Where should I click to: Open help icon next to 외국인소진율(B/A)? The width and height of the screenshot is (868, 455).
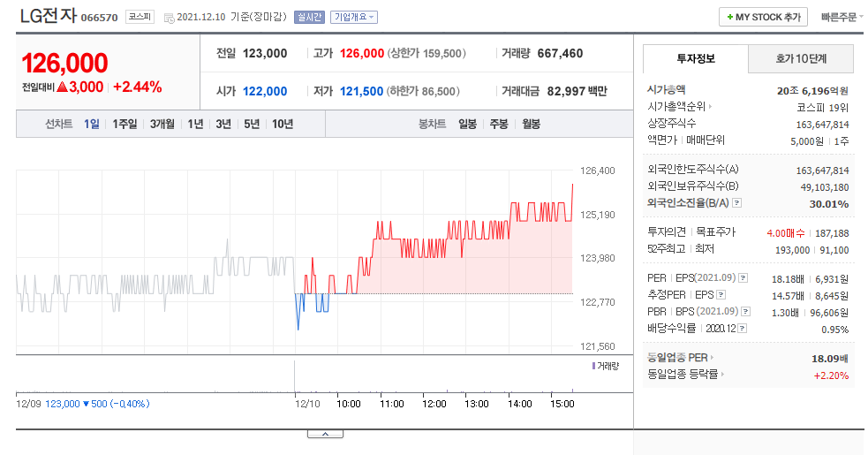click(736, 203)
